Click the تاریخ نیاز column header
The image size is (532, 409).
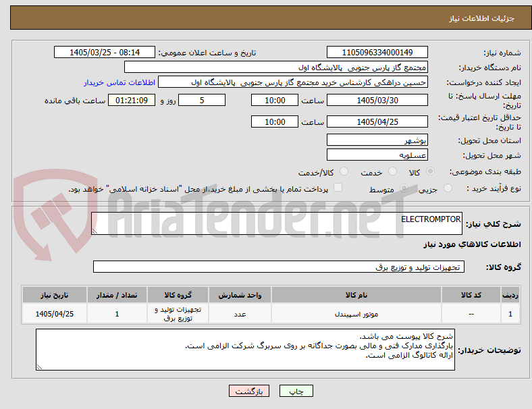(55, 295)
